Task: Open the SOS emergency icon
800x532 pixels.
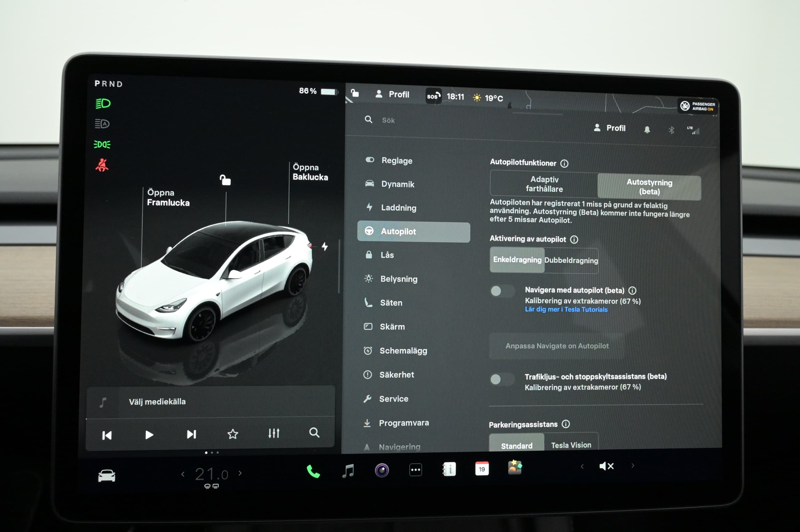Action: pyautogui.click(x=433, y=96)
